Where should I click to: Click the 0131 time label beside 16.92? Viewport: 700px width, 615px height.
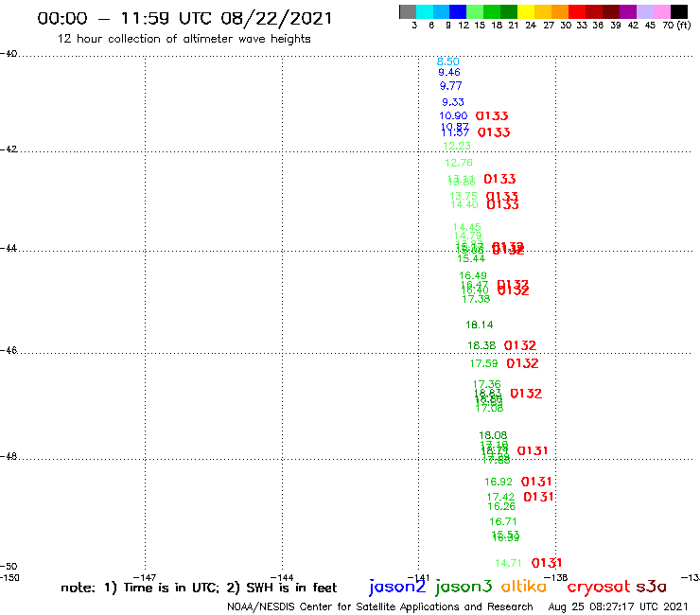(x=536, y=482)
